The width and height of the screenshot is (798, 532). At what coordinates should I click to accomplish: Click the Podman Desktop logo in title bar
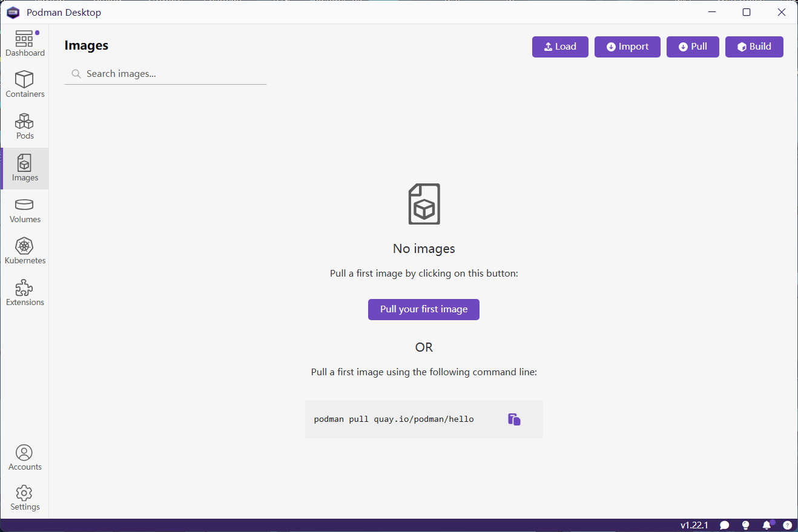[x=13, y=12]
